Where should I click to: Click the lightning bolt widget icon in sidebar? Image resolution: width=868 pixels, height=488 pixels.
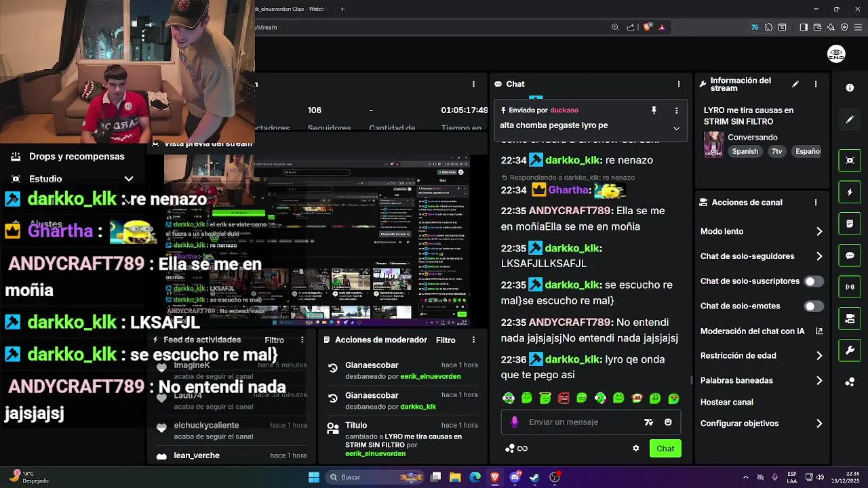(850, 192)
